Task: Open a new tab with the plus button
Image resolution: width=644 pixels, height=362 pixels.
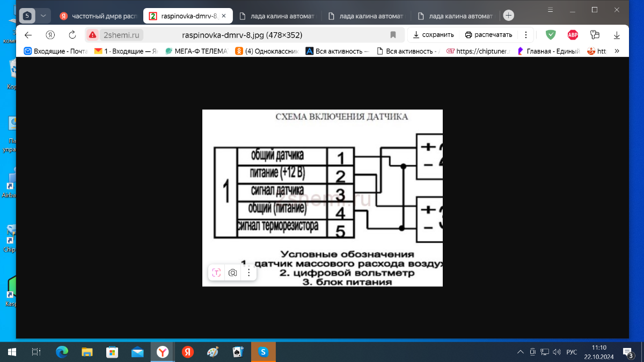Action: click(509, 16)
